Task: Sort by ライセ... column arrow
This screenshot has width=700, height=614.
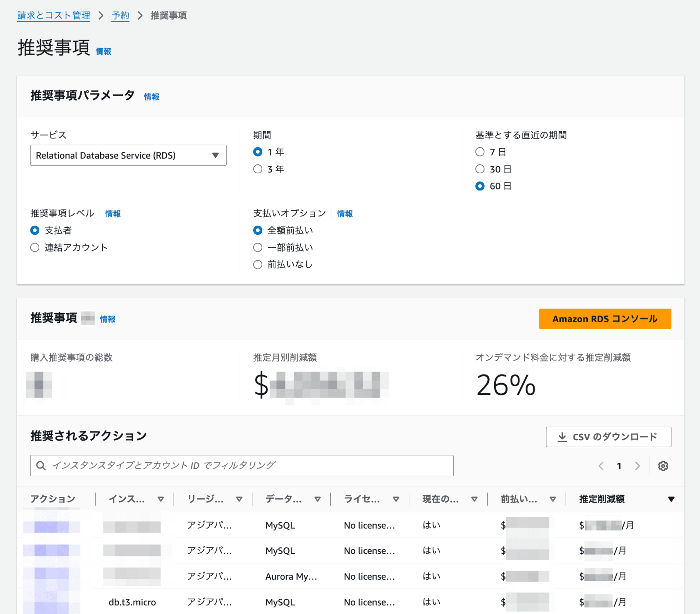Action: [396, 499]
